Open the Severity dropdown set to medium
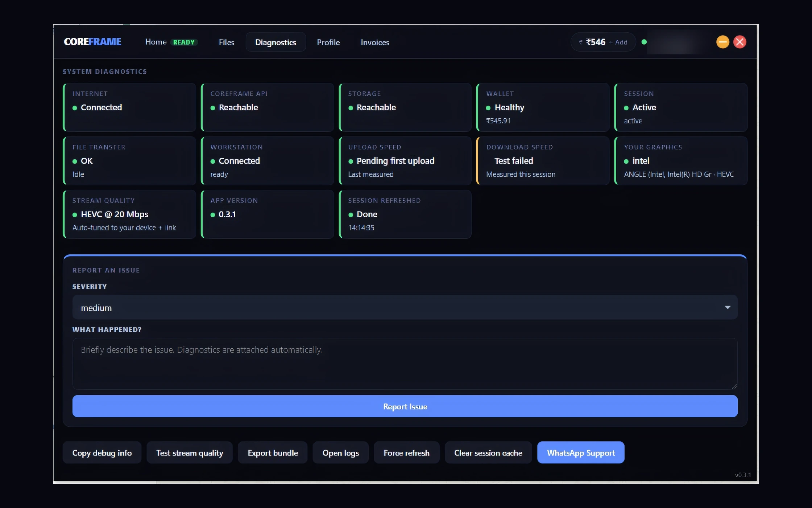Image resolution: width=812 pixels, height=508 pixels. coord(405,307)
